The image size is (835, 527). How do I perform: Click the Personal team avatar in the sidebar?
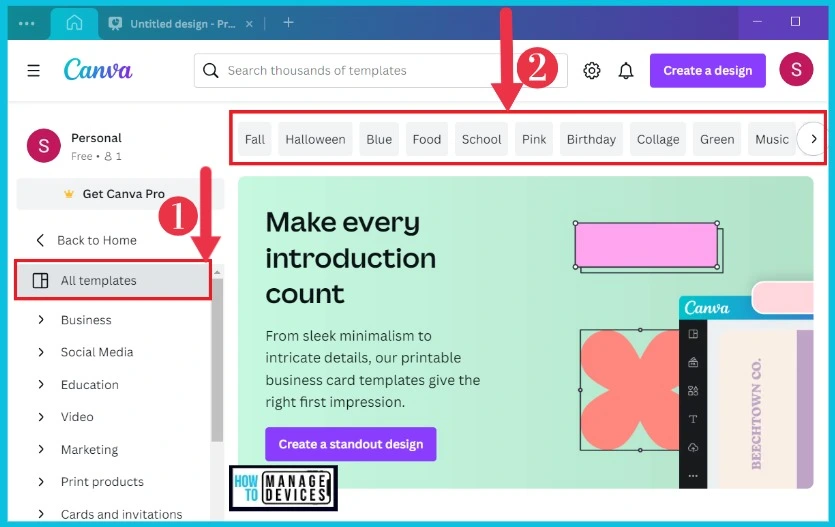point(44,145)
